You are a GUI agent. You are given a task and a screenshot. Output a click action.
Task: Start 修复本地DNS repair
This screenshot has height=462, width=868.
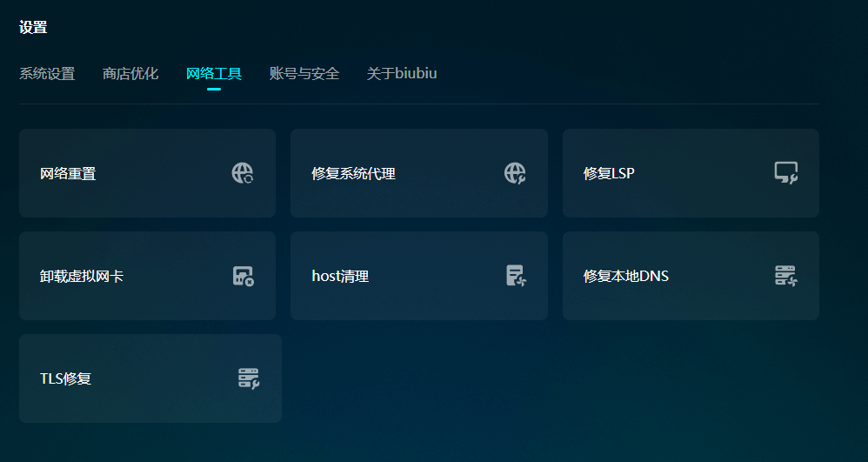pyautogui.click(x=691, y=276)
